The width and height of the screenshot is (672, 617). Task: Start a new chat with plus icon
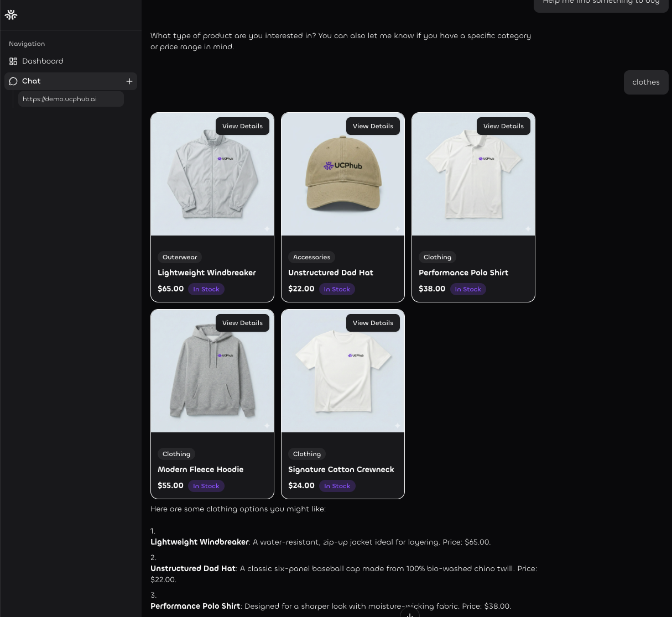pyautogui.click(x=129, y=81)
